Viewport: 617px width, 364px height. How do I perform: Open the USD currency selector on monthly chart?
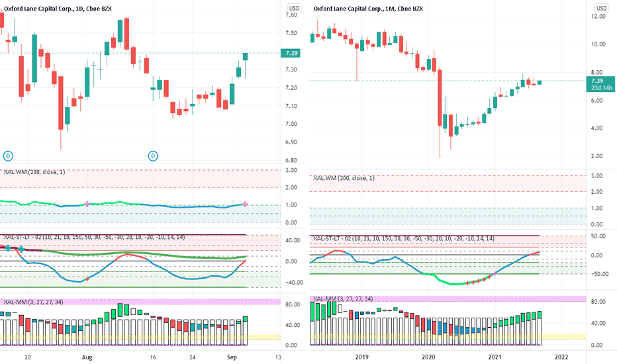coord(602,8)
